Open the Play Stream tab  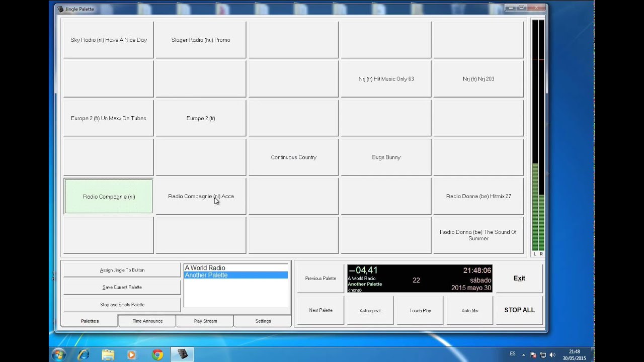(x=205, y=321)
